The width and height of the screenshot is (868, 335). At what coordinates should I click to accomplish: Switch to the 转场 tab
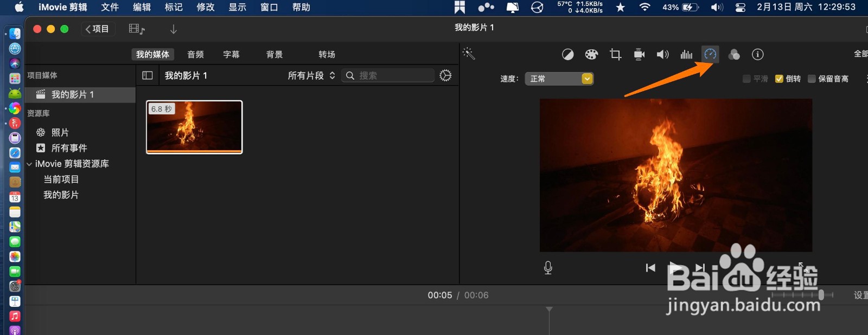tap(327, 54)
